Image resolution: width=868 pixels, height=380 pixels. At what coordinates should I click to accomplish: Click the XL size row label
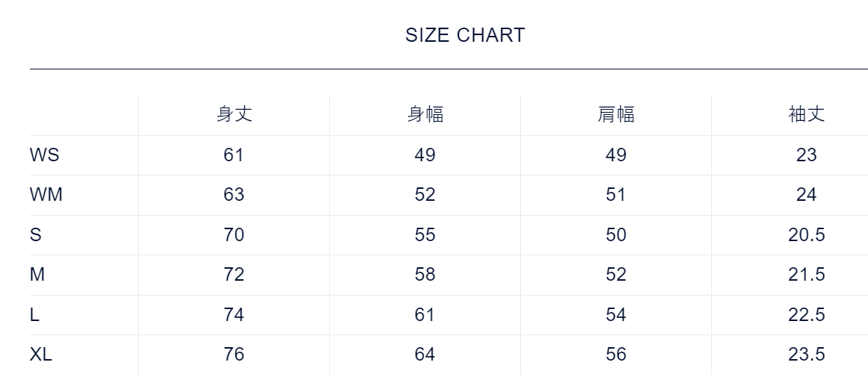pos(41,355)
